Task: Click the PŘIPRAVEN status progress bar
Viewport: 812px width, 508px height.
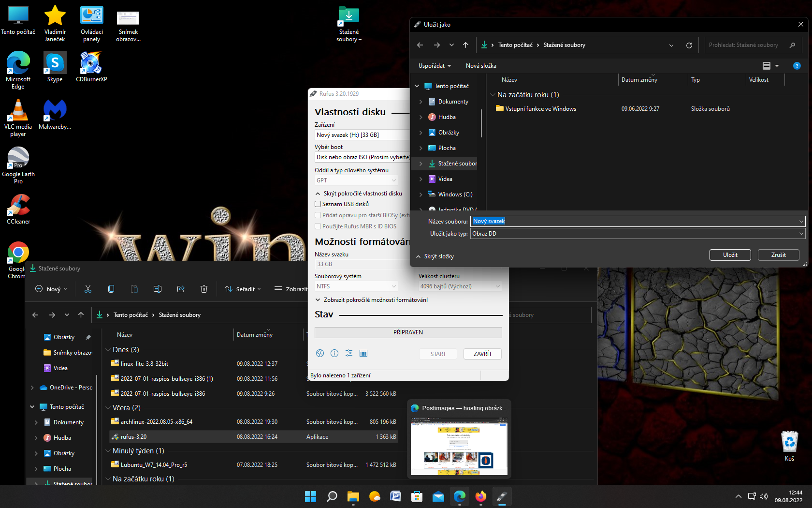Action: point(408,332)
